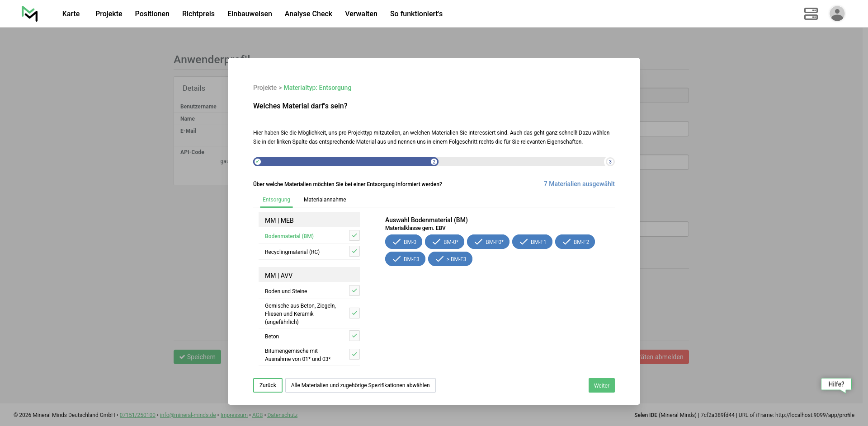Viewport: 868px width, 426px height.
Task: Uncheck the Recyclingmaterial (RC) checkbox
Action: [354, 251]
